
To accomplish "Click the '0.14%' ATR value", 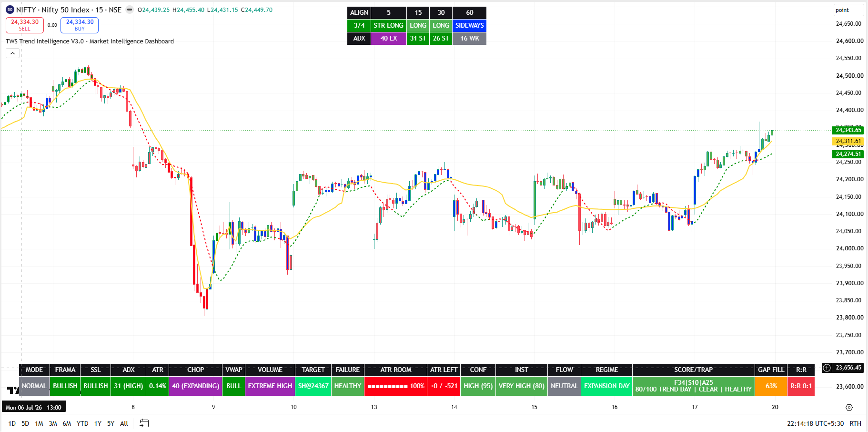I will coord(158,386).
